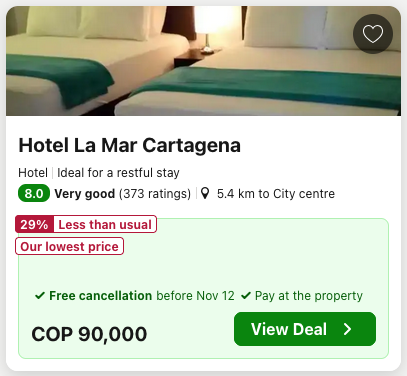Click the Hotel accommodation type label
The image size is (407, 376).
(x=33, y=173)
